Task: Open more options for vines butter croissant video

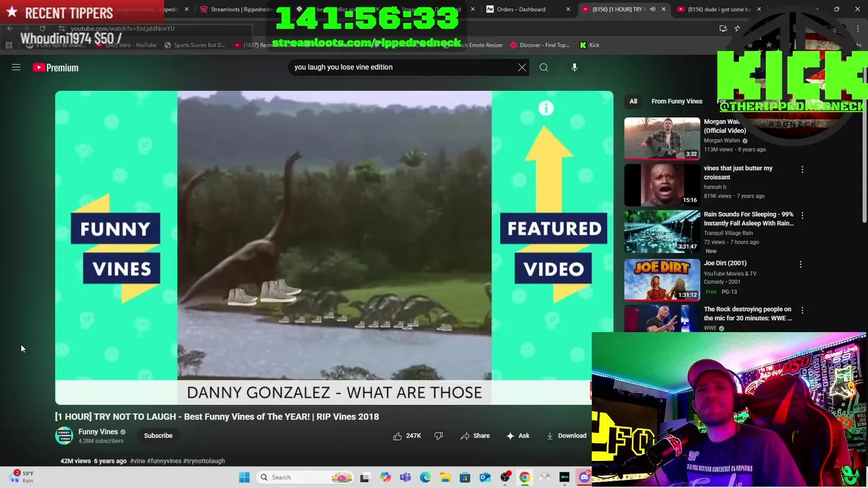Action: pyautogui.click(x=802, y=169)
